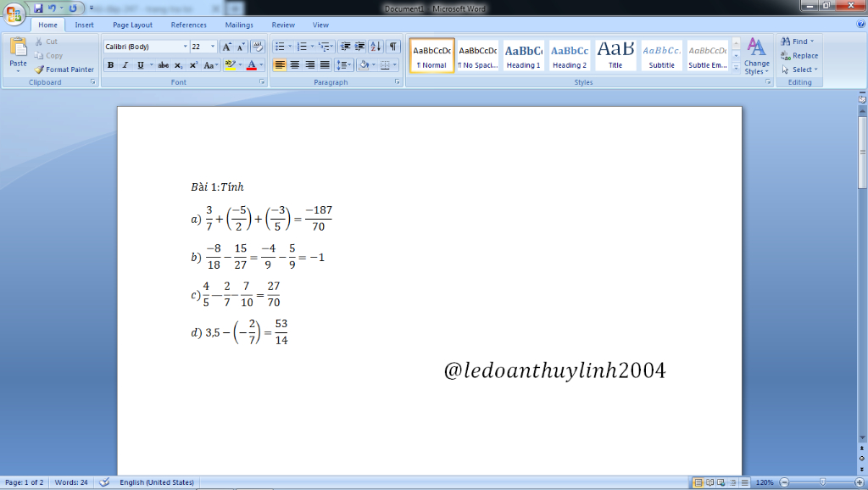Open Change Styles menu
868x490 pixels.
coord(757,55)
